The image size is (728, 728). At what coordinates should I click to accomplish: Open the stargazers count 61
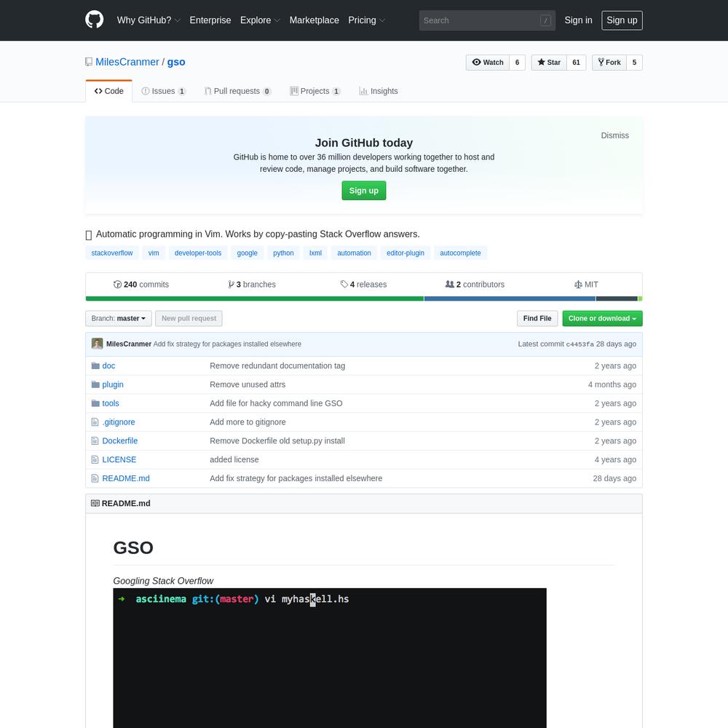[576, 62]
